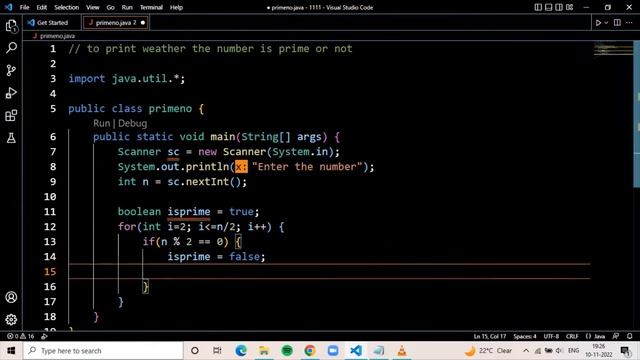
Task: Open the Customize Layout control
Action: pyautogui.click(x=570, y=7)
